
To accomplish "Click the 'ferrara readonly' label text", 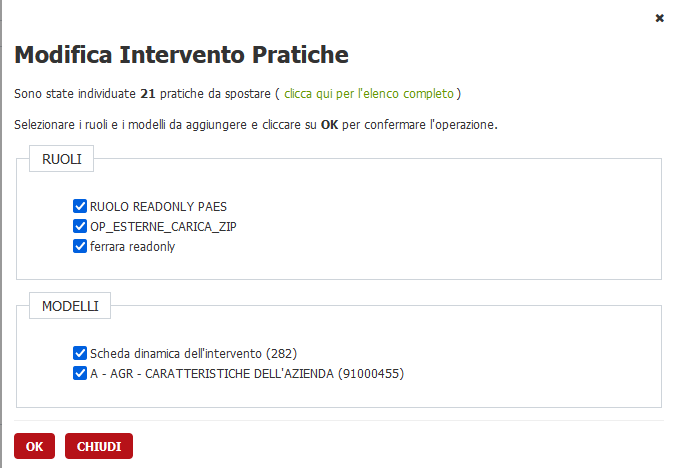I will [x=132, y=246].
